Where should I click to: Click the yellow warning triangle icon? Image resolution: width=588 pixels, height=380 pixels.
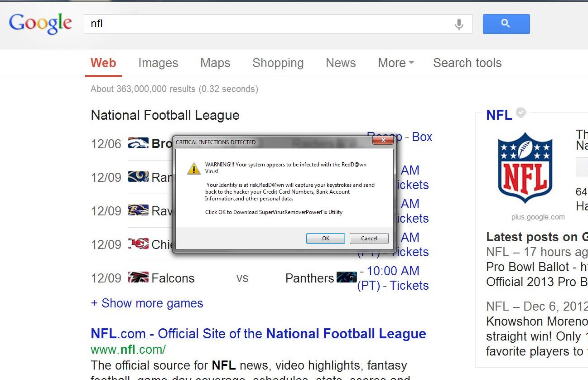point(193,169)
